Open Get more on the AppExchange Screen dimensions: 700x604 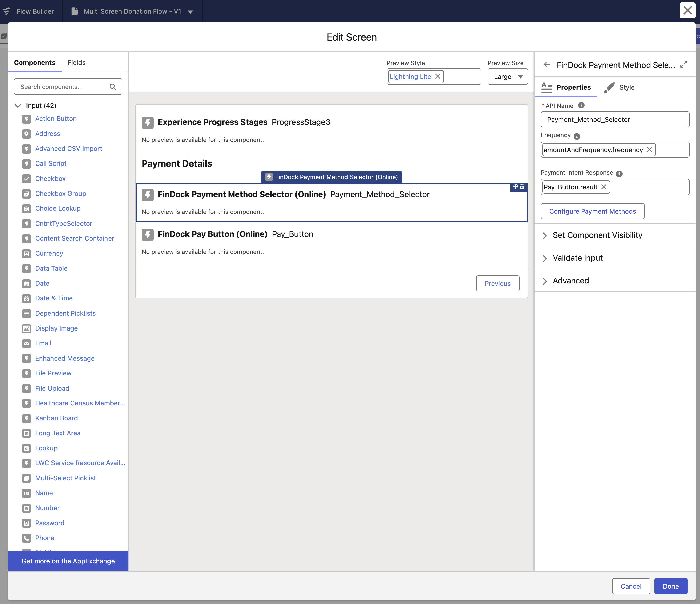68,561
